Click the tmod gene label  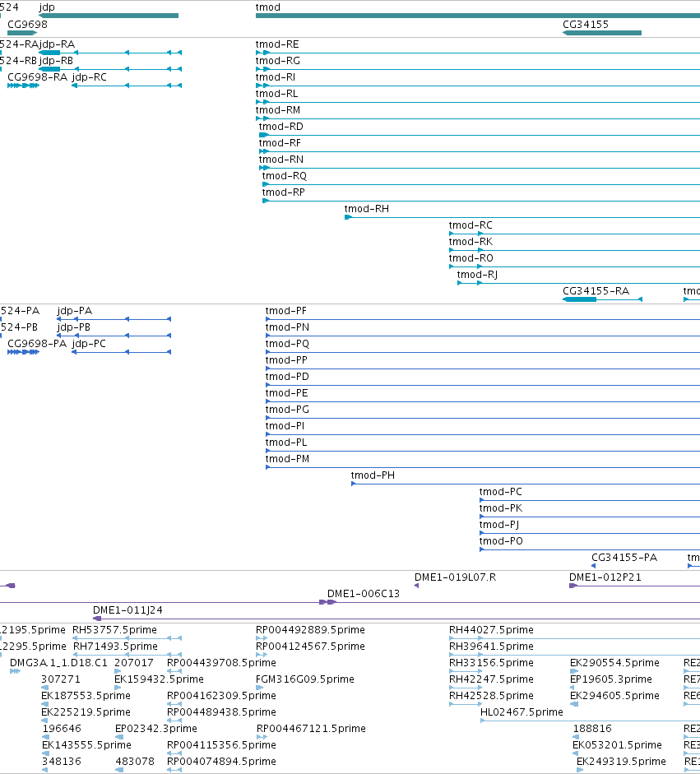click(x=268, y=7)
